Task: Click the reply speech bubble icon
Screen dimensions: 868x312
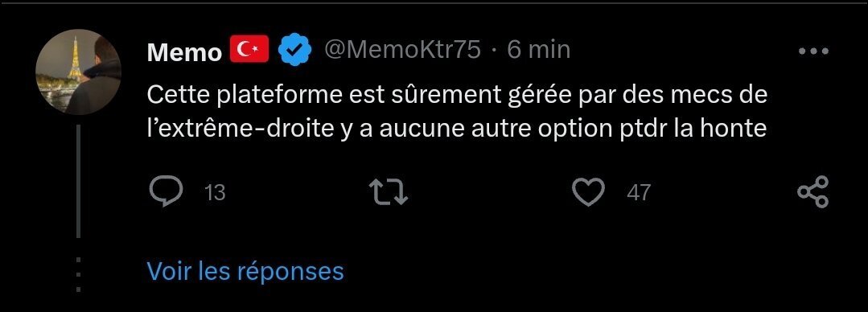Action: (166, 192)
